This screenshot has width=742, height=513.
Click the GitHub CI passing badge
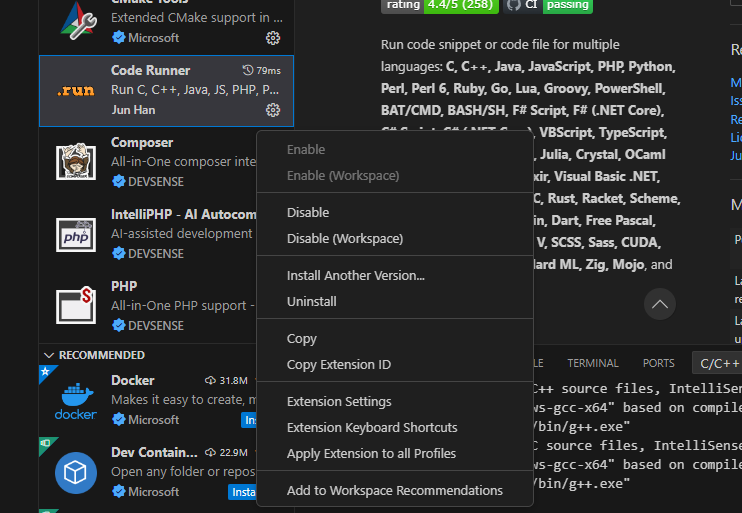pyautogui.click(x=548, y=5)
